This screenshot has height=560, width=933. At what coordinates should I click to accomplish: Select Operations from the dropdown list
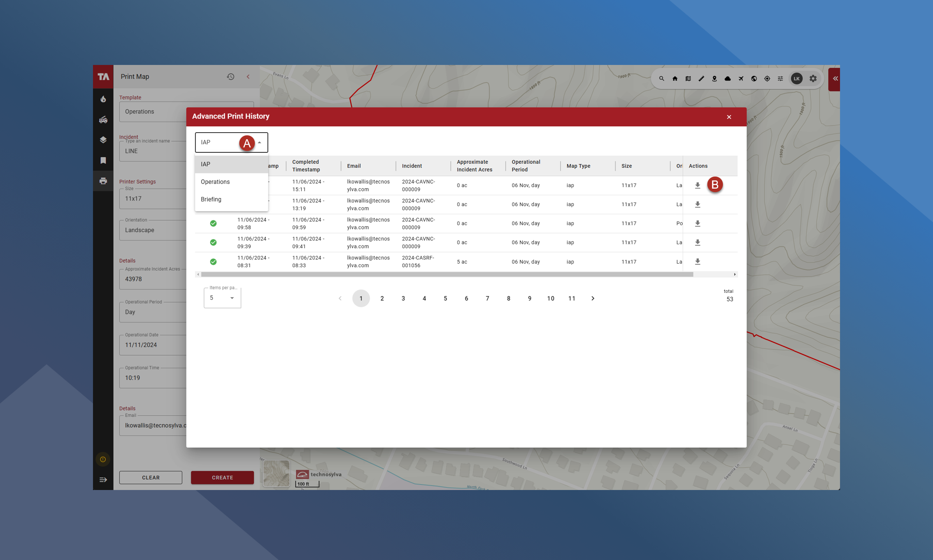[x=215, y=182]
